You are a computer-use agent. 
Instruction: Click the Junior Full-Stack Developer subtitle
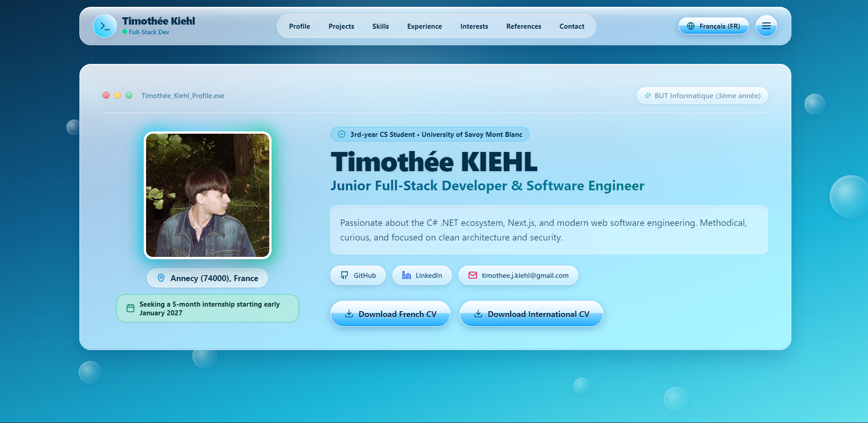pos(487,186)
